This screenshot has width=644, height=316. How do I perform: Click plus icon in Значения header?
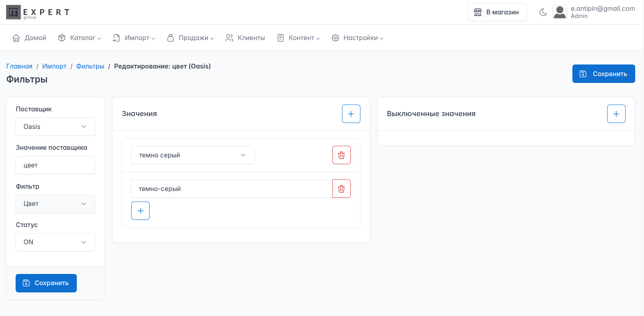(x=351, y=114)
